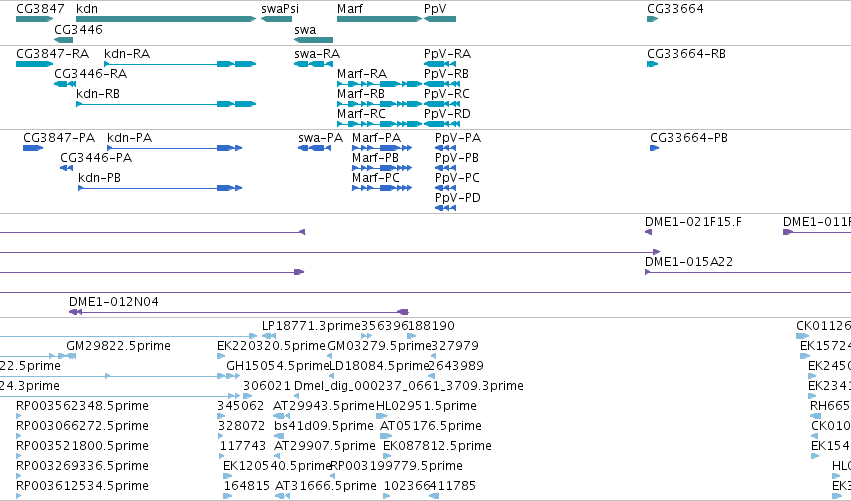Select the CG33664 gene glyph
The image size is (851, 501).
coord(652,19)
